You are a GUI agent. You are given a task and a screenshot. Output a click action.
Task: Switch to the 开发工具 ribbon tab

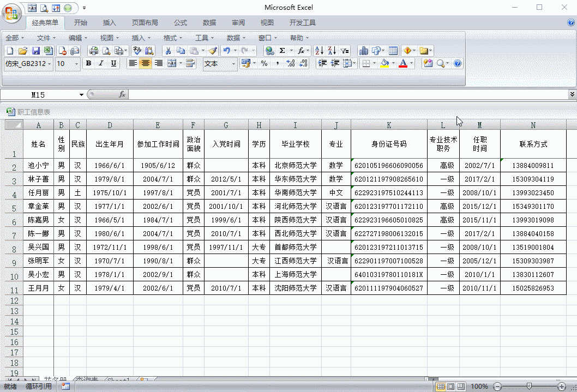[303, 23]
